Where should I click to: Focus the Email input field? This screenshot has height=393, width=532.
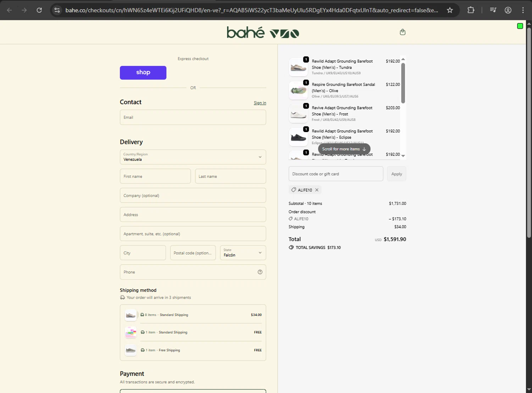click(x=193, y=117)
